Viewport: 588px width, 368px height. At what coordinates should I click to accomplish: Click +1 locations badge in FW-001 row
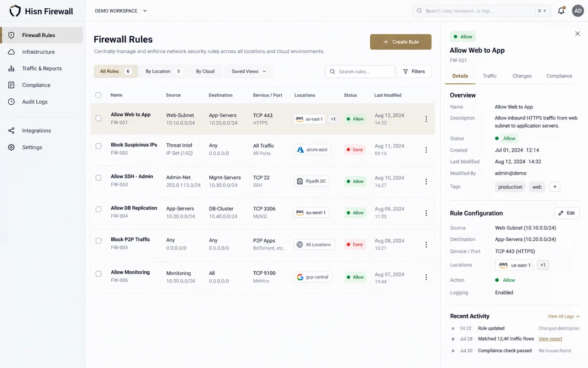(x=333, y=119)
